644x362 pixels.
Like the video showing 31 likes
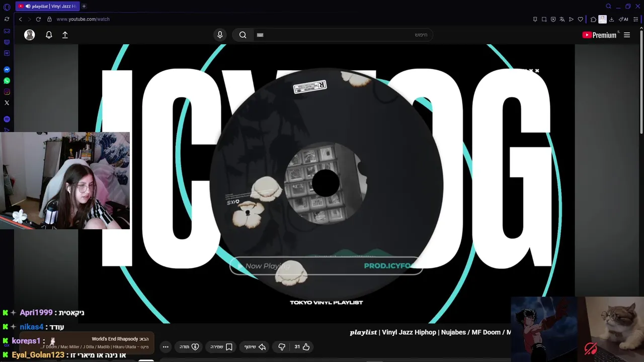tap(302, 346)
